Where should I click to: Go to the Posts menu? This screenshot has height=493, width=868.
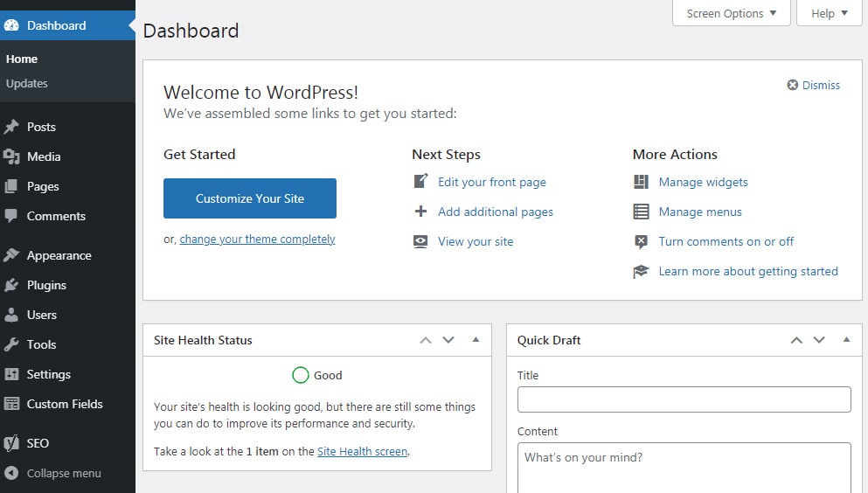click(41, 127)
